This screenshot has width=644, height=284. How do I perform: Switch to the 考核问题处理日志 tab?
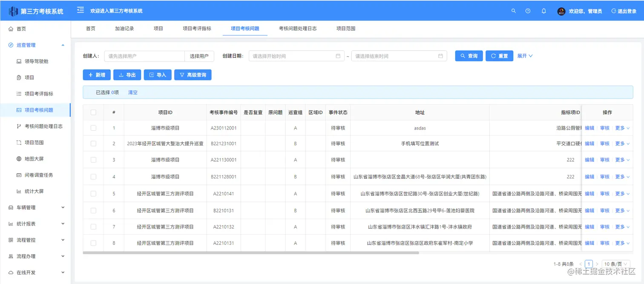[298, 29]
